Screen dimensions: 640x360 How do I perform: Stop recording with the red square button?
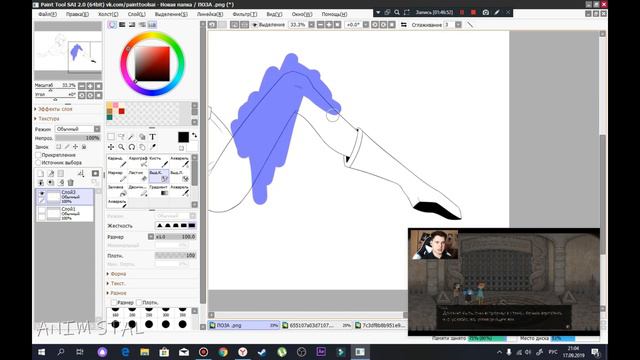473,13
